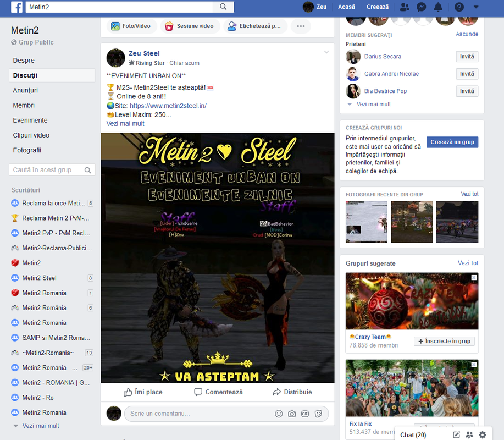The image size is (504, 440).
Task: Click the search magnifier button in top bar
Action: tap(223, 7)
